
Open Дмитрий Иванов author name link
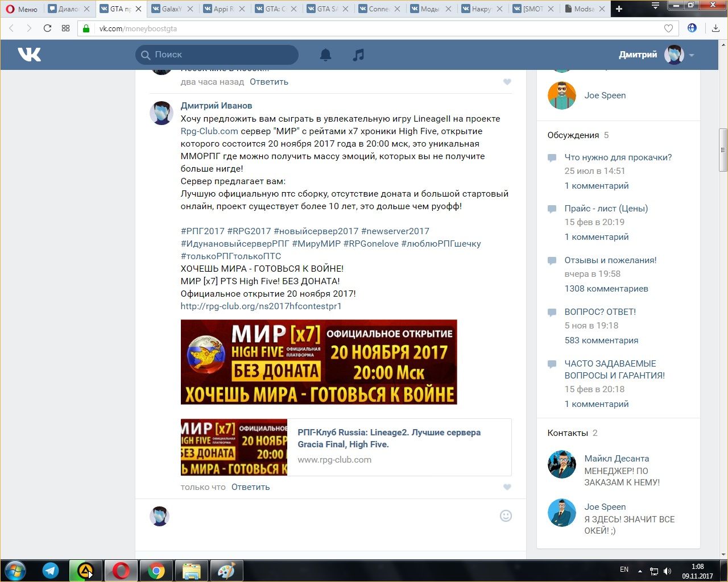(x=216, y=106)
